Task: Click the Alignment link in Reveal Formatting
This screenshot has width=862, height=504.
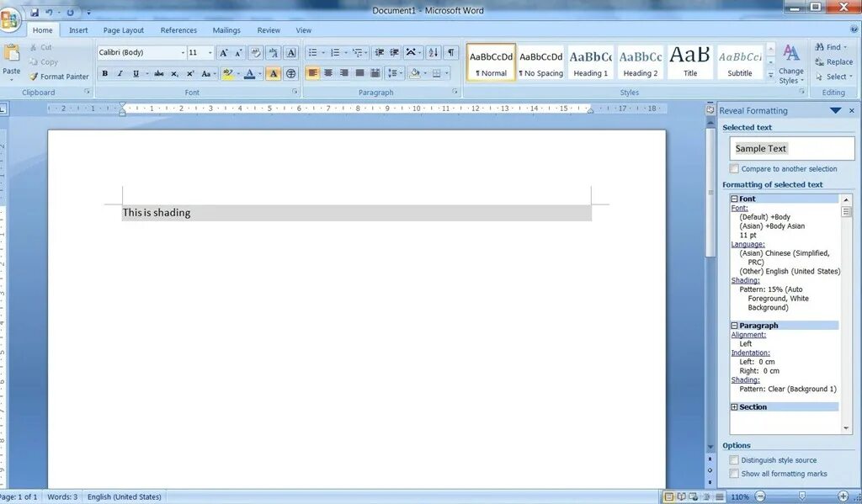Action: tap(748, 335)
